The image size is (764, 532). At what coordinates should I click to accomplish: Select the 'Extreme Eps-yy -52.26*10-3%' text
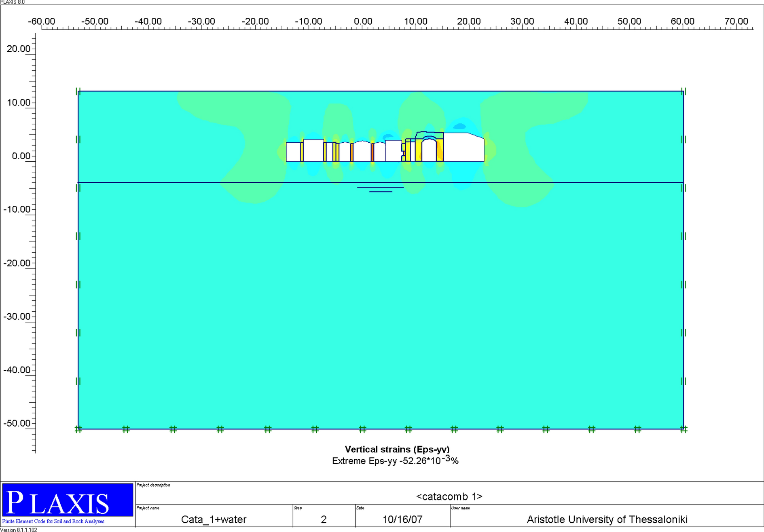tap(395, 460)
